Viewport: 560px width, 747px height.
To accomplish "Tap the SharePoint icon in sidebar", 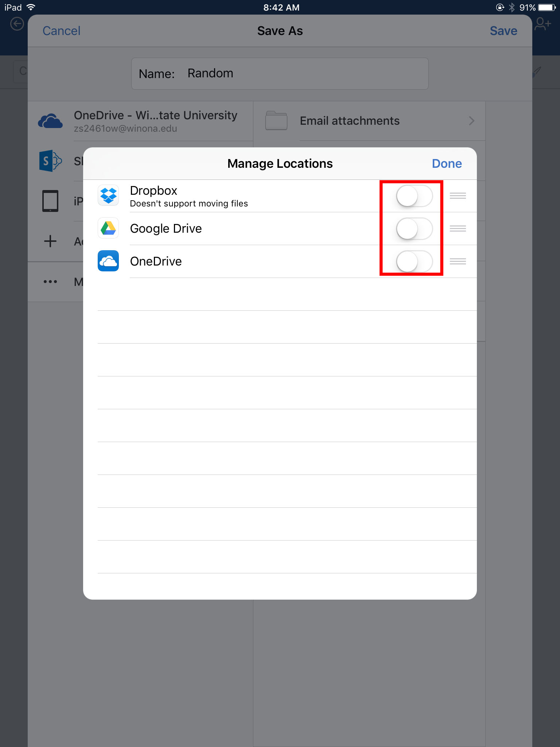I will click(x=50, y=160).
